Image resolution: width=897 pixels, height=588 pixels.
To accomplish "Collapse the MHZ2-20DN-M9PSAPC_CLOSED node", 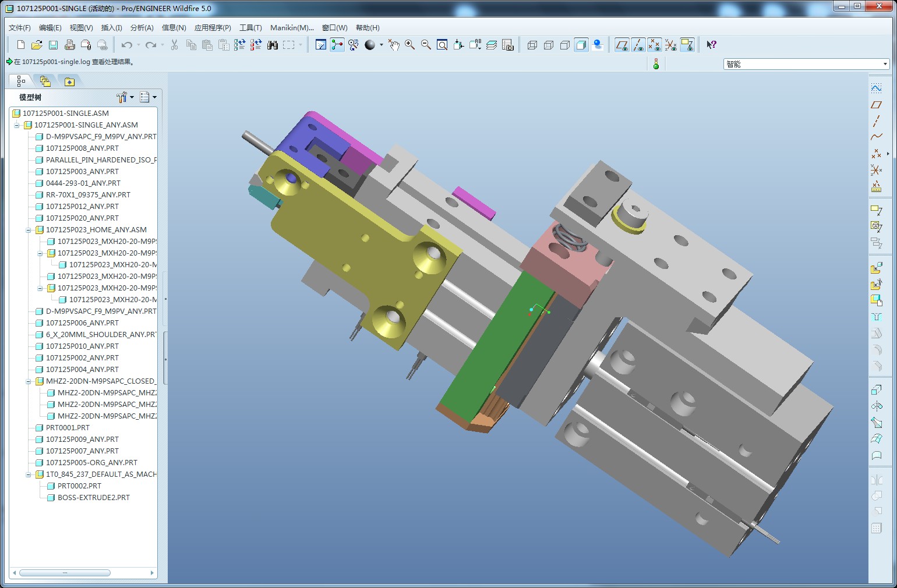I will [29, 381].
